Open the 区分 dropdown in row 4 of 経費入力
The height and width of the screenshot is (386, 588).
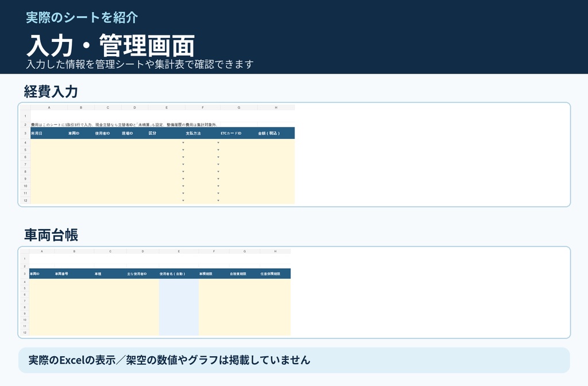click(183, 142)
